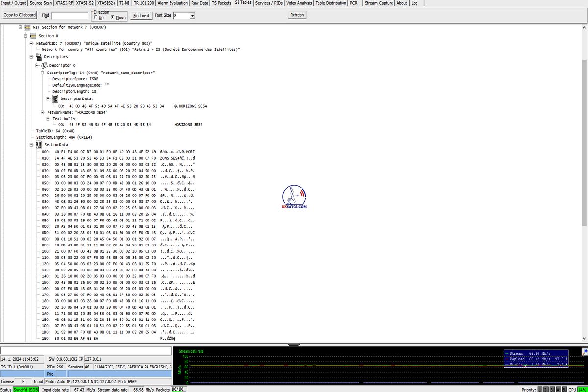Select the Down search direction
The height and width of the screenshot is (392, 588).
tap(112, 18)
